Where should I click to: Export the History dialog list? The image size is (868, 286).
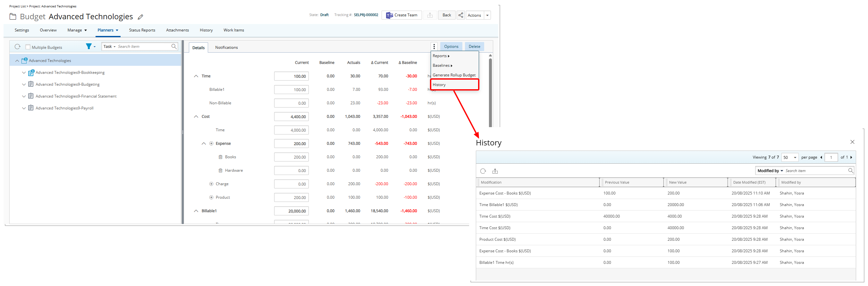pos(495,171)
